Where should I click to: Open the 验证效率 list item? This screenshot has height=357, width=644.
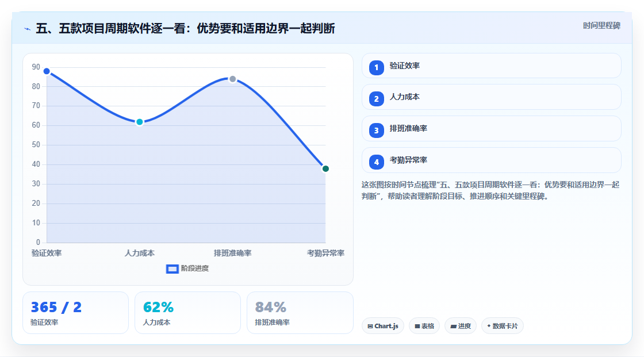point(491,66)
